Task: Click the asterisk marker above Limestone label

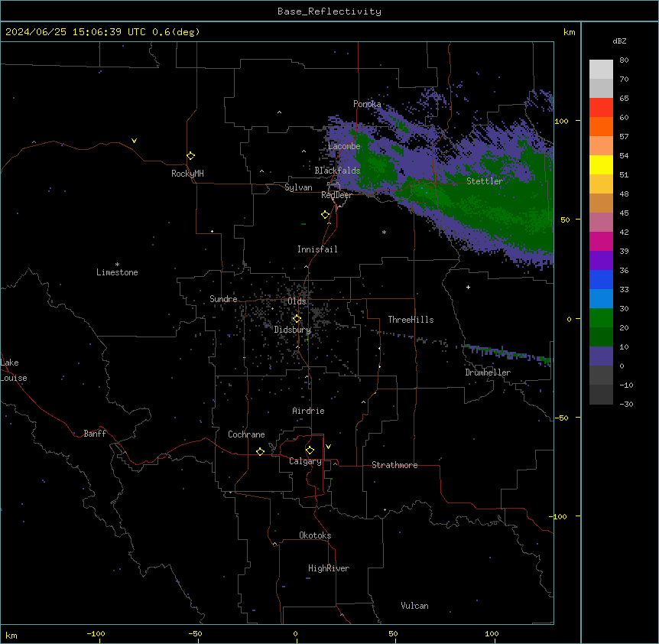Action: [117, 265]
